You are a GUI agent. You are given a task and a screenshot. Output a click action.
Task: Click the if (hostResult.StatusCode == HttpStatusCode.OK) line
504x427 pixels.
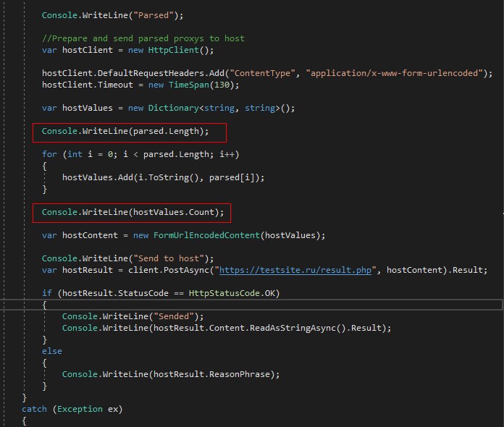point(161,293)
